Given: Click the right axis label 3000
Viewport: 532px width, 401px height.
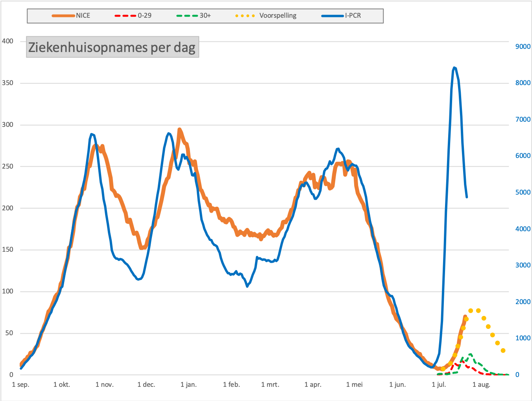Looking at the screenshot, I should tap(523, 265).
